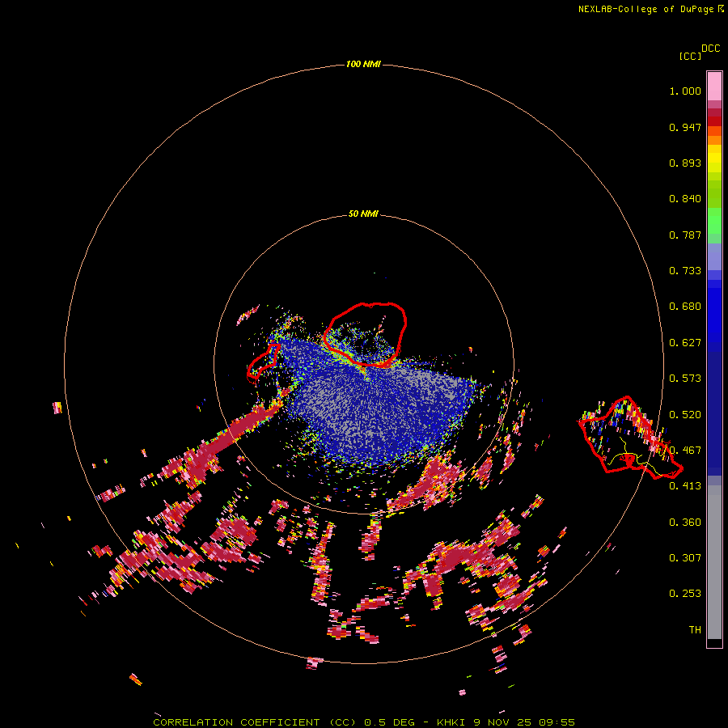Image resolution: width=728 pixels, height=728 pixels.
Task: Click the 0.680 colorbar value
Action: tap(685, 307)
